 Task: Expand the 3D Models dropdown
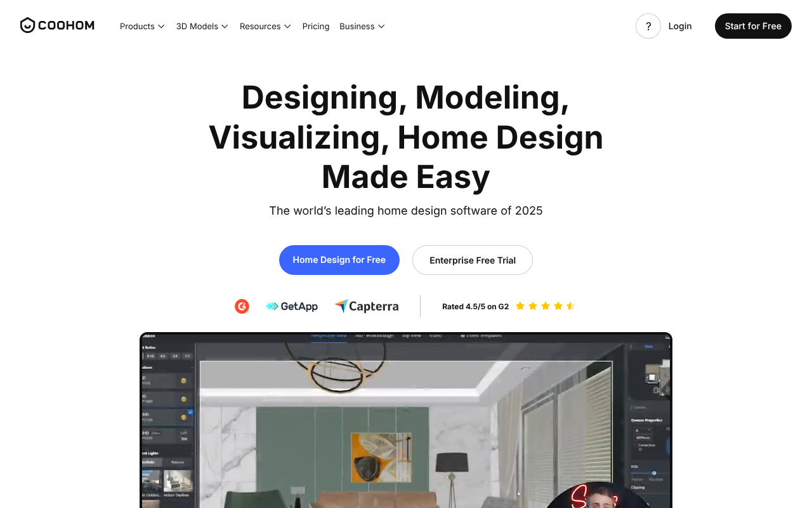pos(202,26)
